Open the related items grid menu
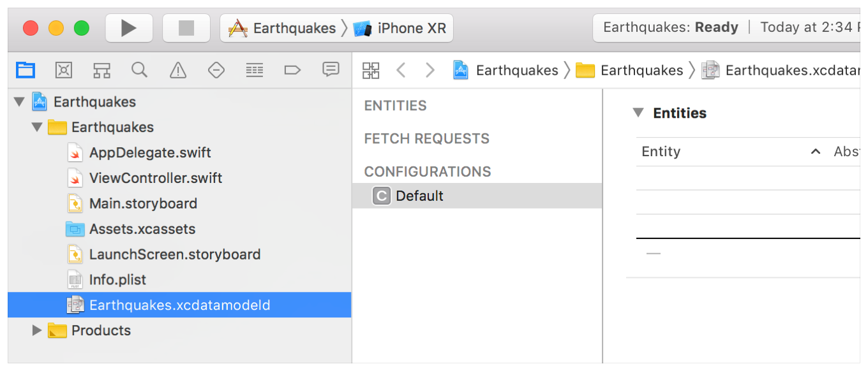Screen dimensions: 868x371 pos(371,70)
